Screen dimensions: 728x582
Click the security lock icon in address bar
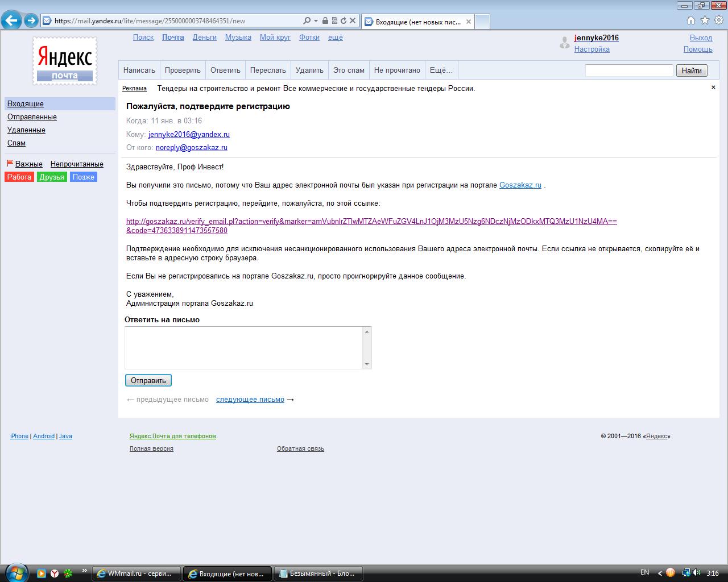325,21
